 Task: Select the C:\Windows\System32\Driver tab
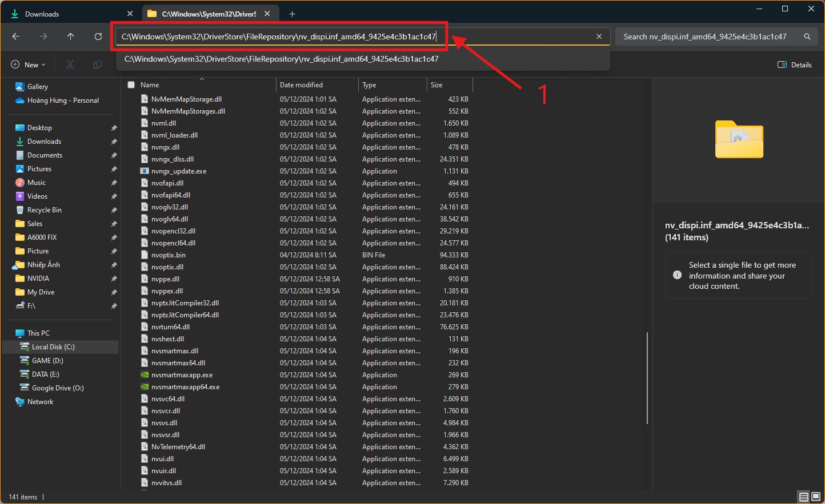pos(209,14)
